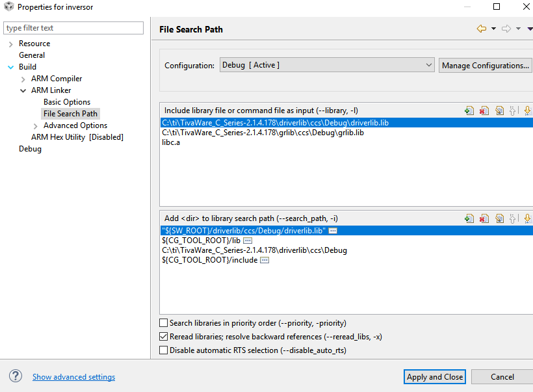
Task: Click Edit icon for library search path
Action: [499, 219]
